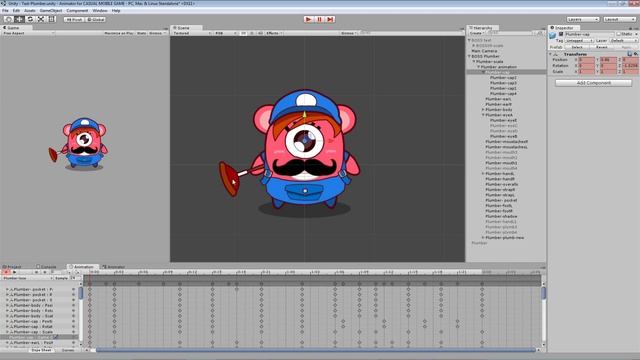Open the Assets menu
640x360 pixels.
point(30,11)
